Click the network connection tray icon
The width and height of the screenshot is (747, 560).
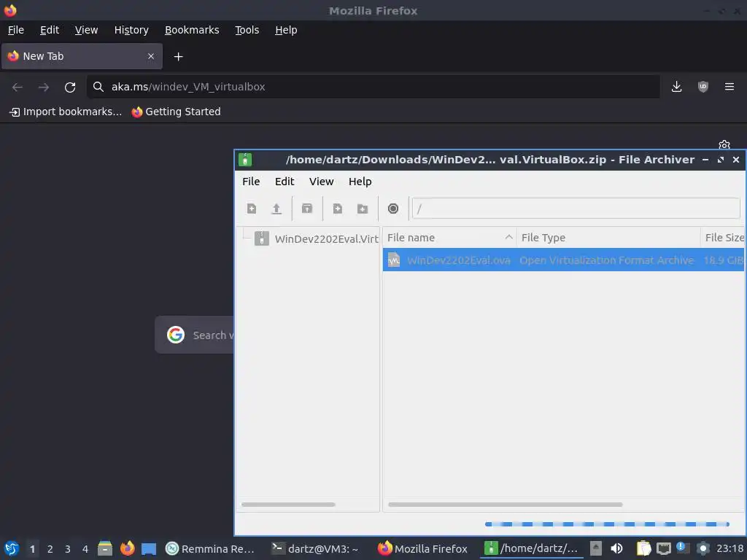(664, 548)
